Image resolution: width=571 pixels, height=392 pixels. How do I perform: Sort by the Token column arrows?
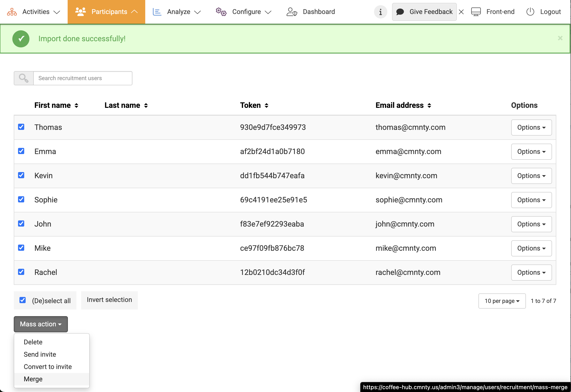[x=266, y=105]
